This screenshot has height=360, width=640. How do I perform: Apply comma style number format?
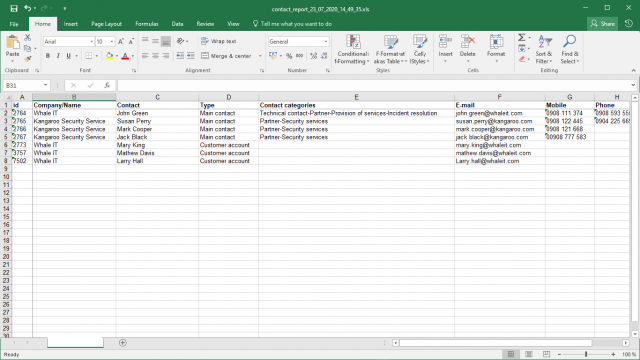(x=300, y=56)
